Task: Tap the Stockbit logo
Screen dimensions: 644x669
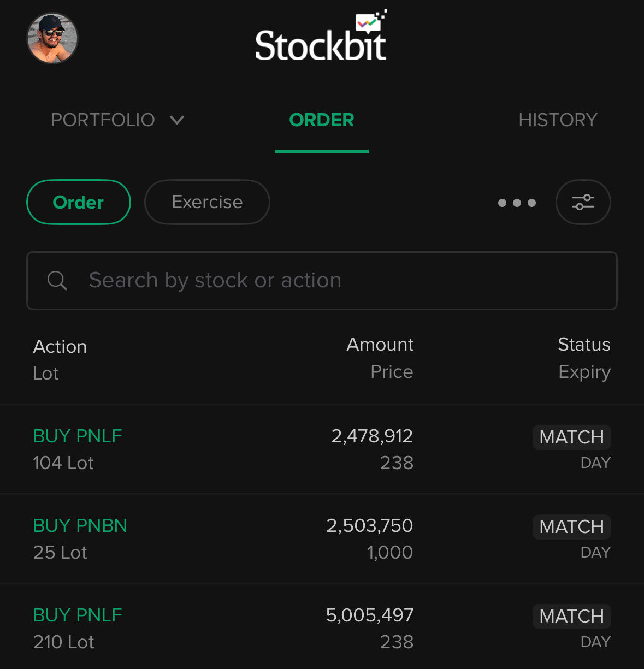Action: click(x=321, y=38)
